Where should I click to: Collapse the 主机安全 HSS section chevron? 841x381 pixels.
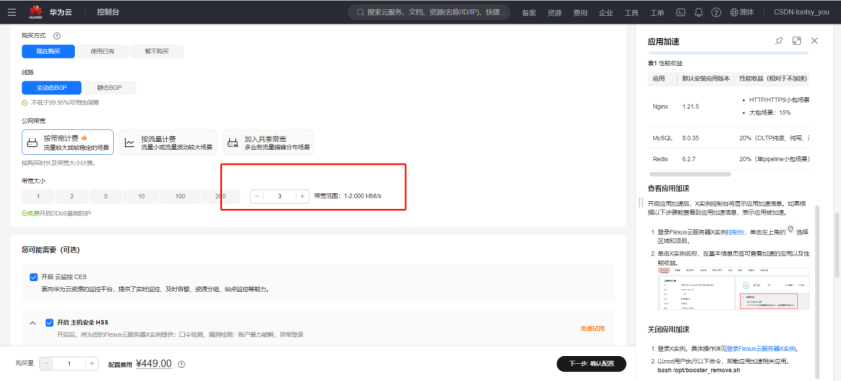(x=32, y=323)
